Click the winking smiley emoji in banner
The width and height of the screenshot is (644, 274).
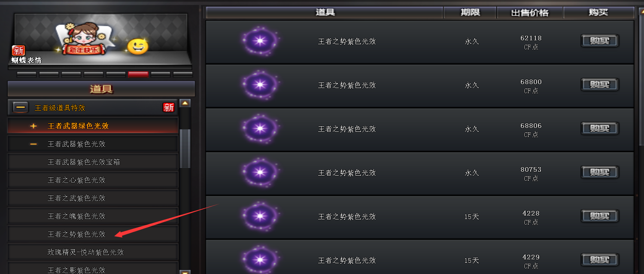pyautogui.click(x=138, y=46)
